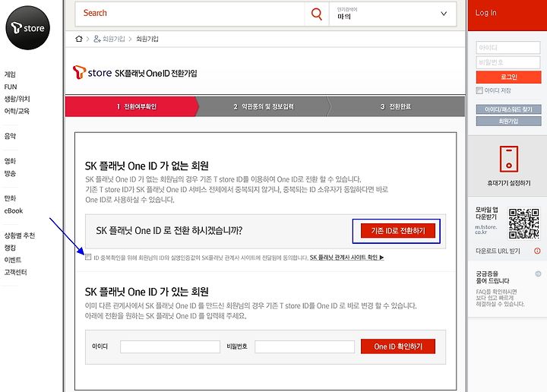This screenshot has height=392, width=547.
Task: Open the FUN category
Action: click(11, 87)
